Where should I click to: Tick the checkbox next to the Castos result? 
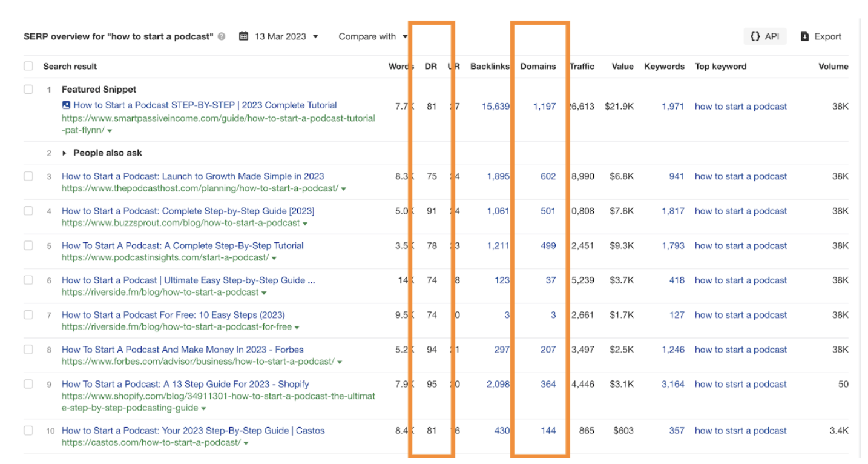[x=28, y=431]
